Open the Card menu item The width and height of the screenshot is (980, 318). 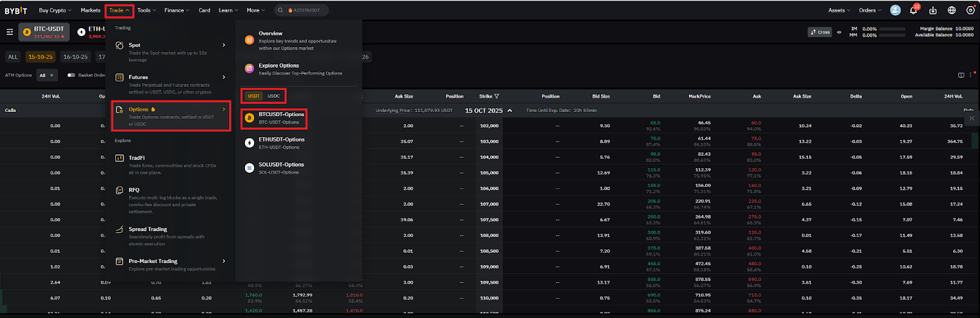(x=205, y=10)
